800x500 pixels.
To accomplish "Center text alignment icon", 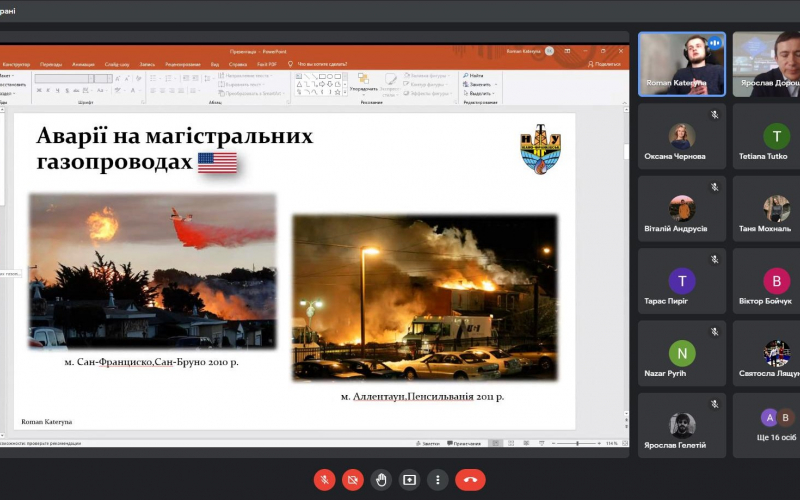I will pyautogui.click(x=162, y=90).
